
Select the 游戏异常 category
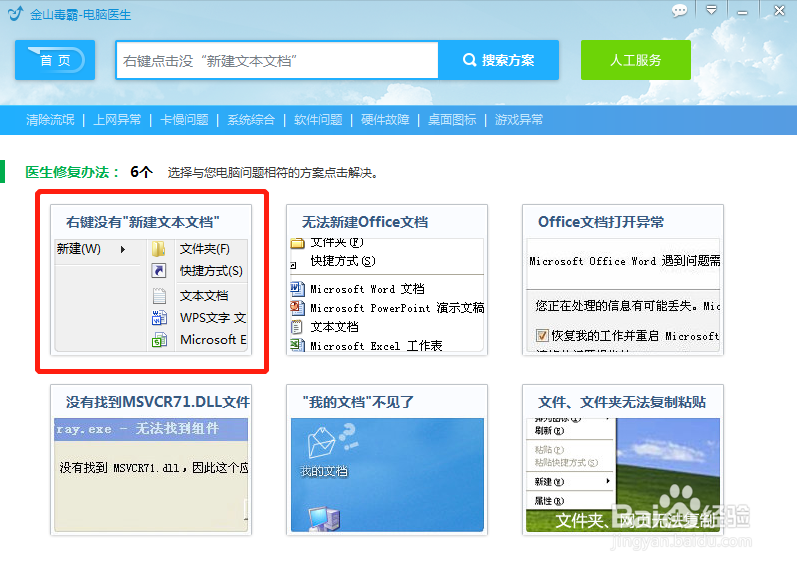coord(519,120)
